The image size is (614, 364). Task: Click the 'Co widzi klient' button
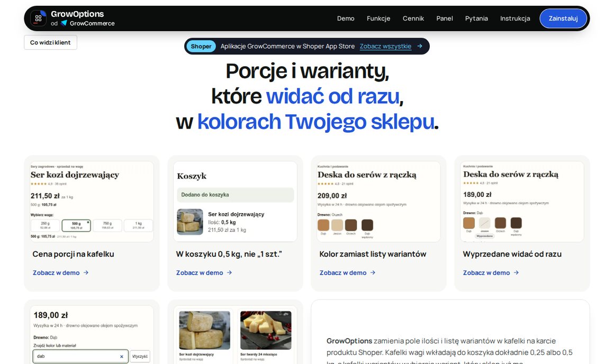coord(50,42)
